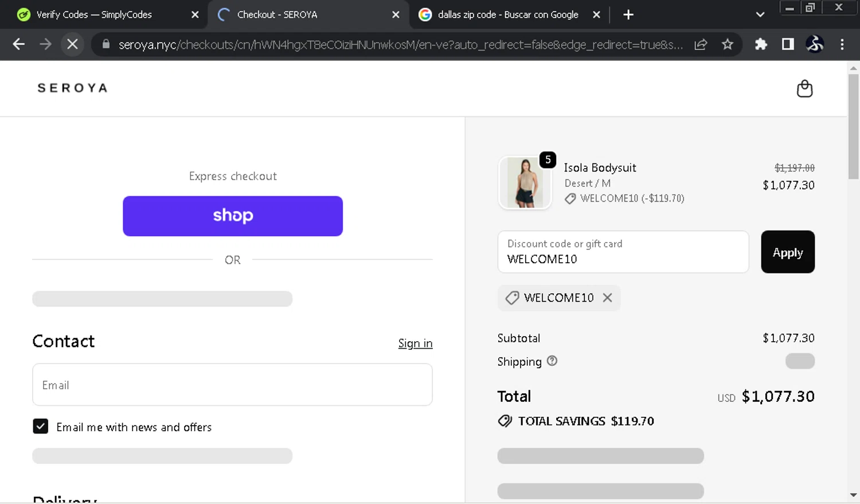Expand the tab search chevron

tap(760, 15)
